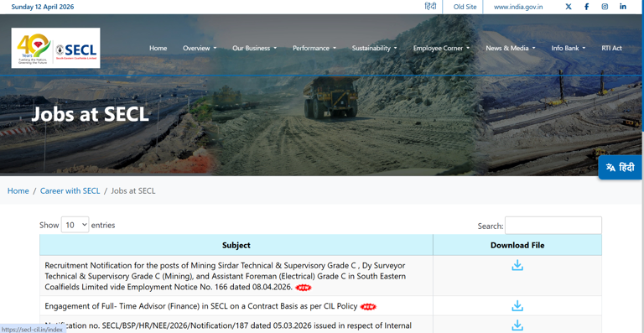The image size is (644, 333).
Task: Open the Show entries count dropdown
Action: [x=75, y=225]
